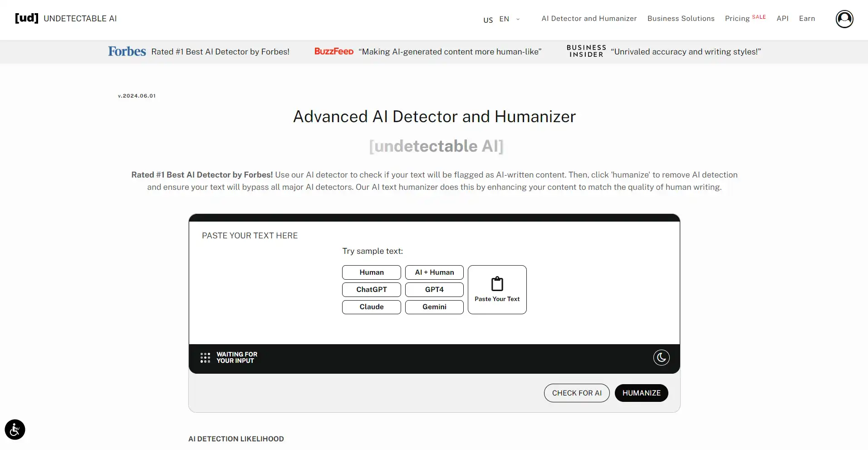868x450 pixels.
Task: Open the accessibility options icon
Action: click(x=15, y=430)
